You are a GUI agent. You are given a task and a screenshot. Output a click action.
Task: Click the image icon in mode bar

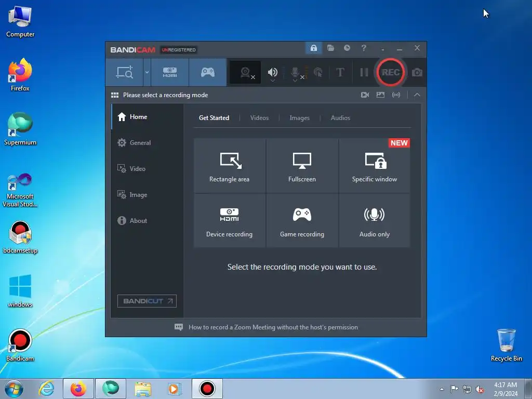[x=380, y=95]
